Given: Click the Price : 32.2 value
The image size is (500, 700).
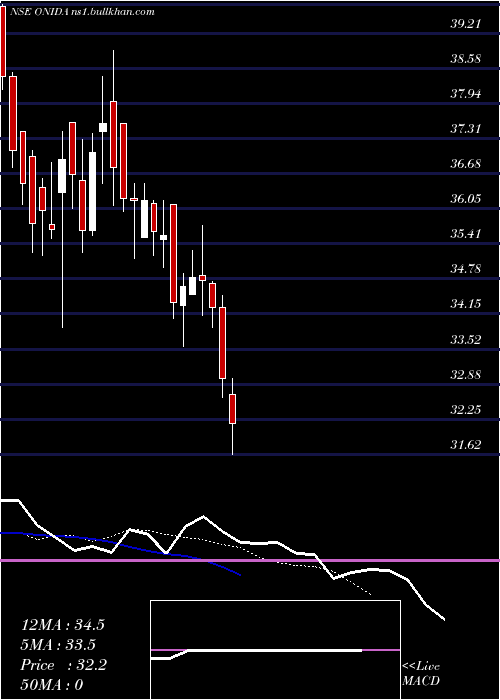Looking at the screenshot, I should coord(64,665).
